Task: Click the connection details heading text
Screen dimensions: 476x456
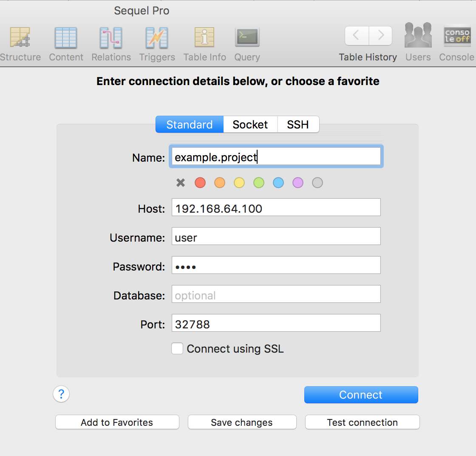Action: click(x=238, y=81)
